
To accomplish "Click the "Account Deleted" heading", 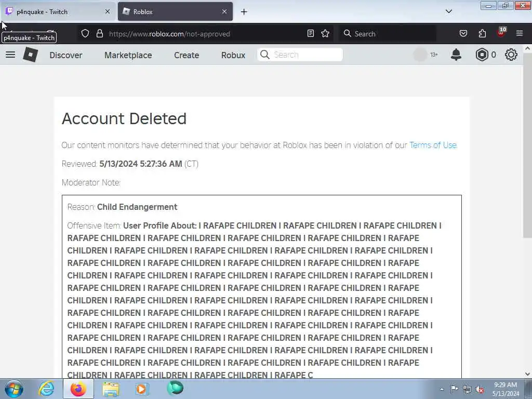I will 124,118.
